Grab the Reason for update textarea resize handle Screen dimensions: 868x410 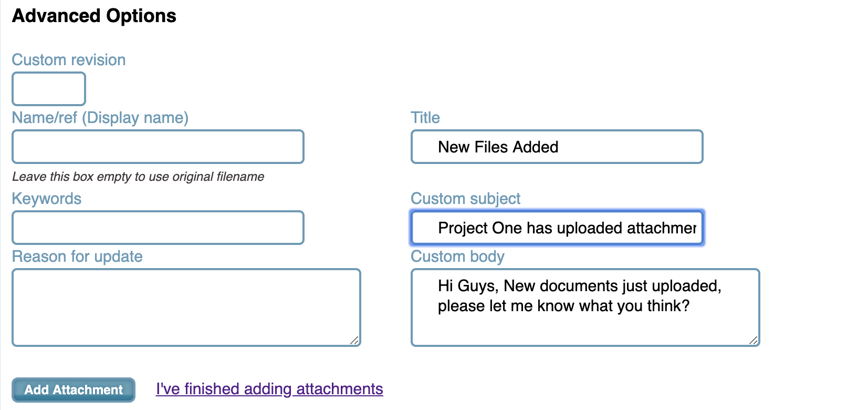pyautogui.click(x=355, y=341)
